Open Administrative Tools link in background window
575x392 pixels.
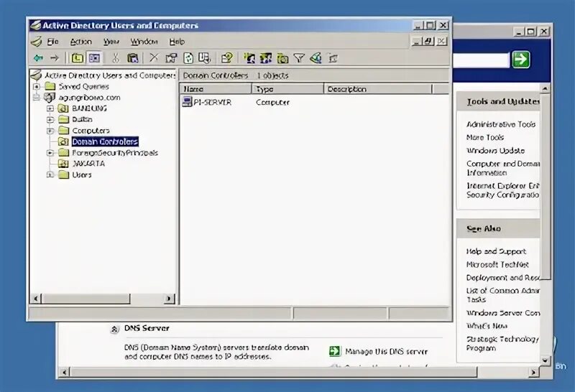point(501,124)
